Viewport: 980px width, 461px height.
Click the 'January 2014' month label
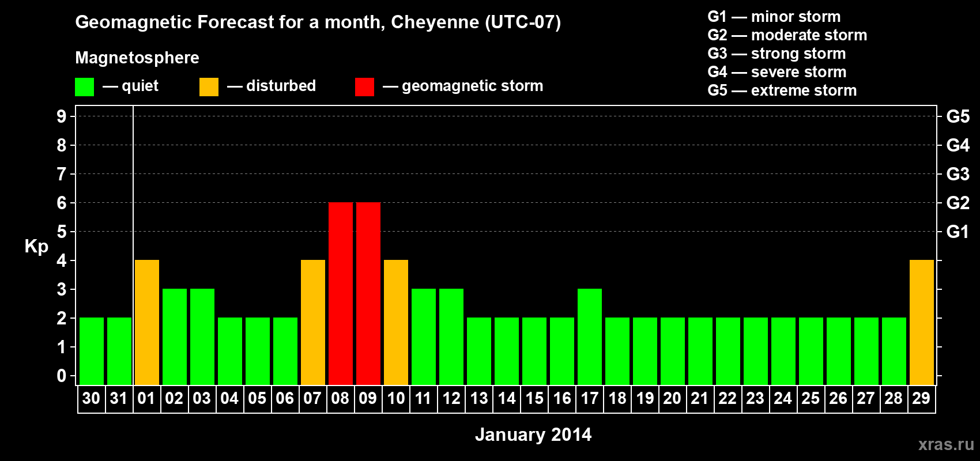533,434
